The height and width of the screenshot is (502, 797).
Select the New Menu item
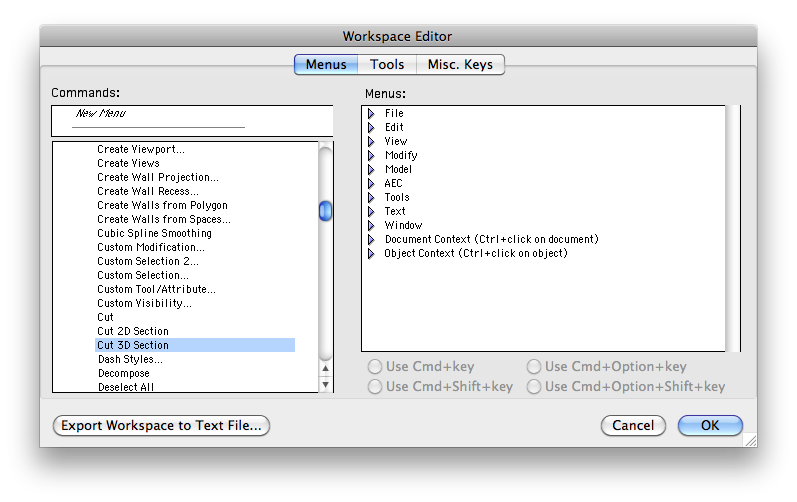coord(100,114)
